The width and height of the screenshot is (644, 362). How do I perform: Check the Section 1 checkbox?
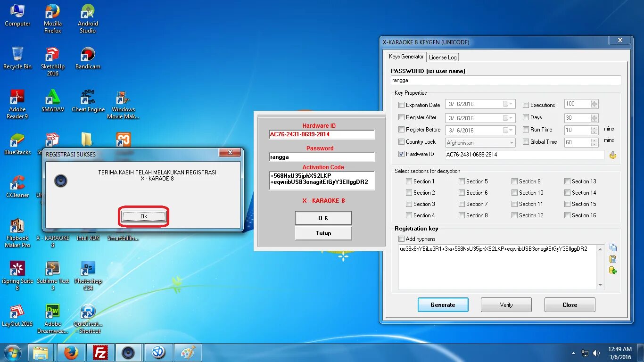click(409, 181)
